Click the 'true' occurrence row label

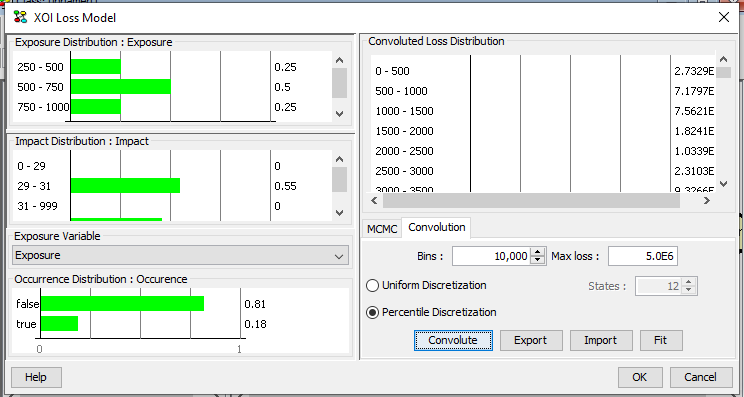pyautogui.click(x=26, y=324)
